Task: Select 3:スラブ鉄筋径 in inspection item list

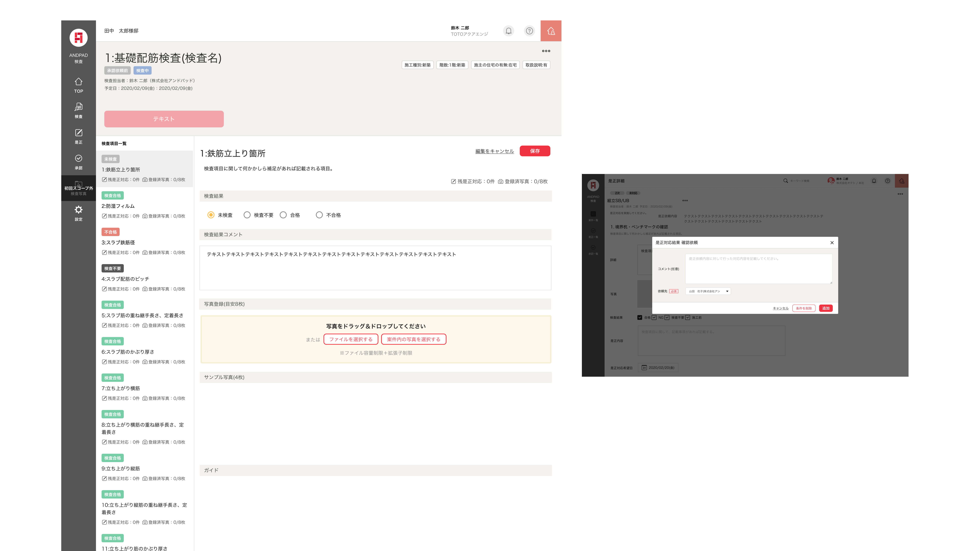Action: coord(118,243)
